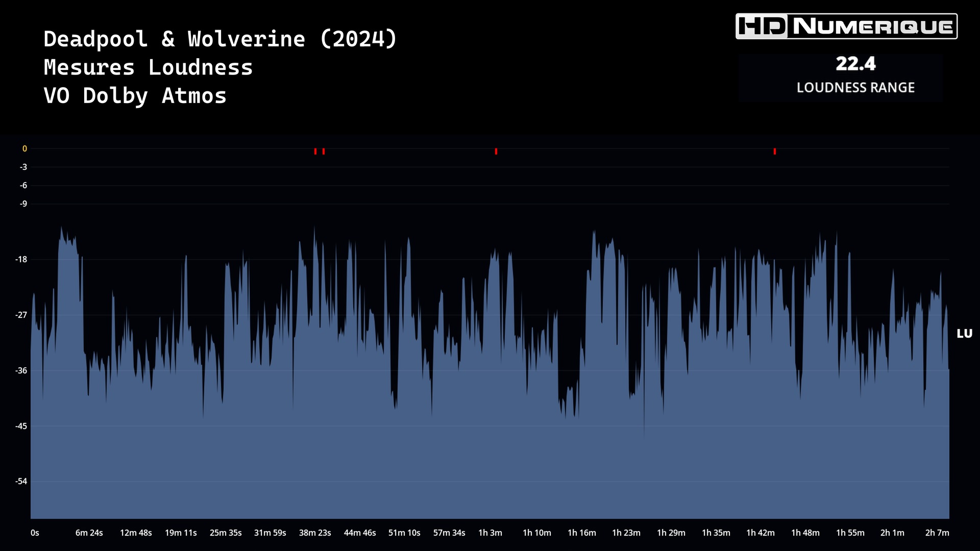Click the red peak marker near 1h 42m
This screenshot has height=551, width=980.
[x=775, y=152]
